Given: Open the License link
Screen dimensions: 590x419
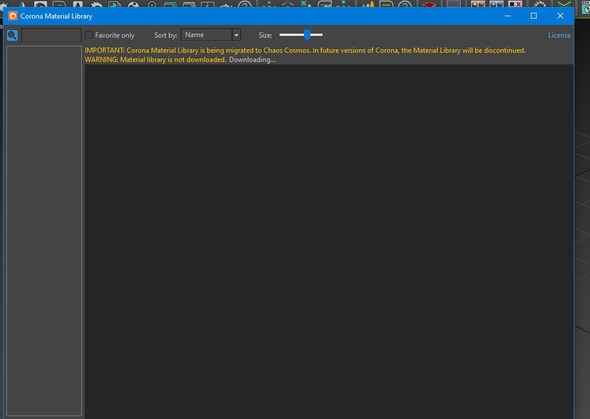Looking at the screenshot, I should point(559,35).
